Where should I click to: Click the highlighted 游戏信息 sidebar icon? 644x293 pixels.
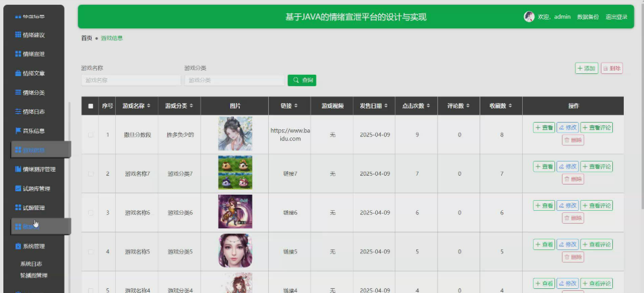point(18,150)
